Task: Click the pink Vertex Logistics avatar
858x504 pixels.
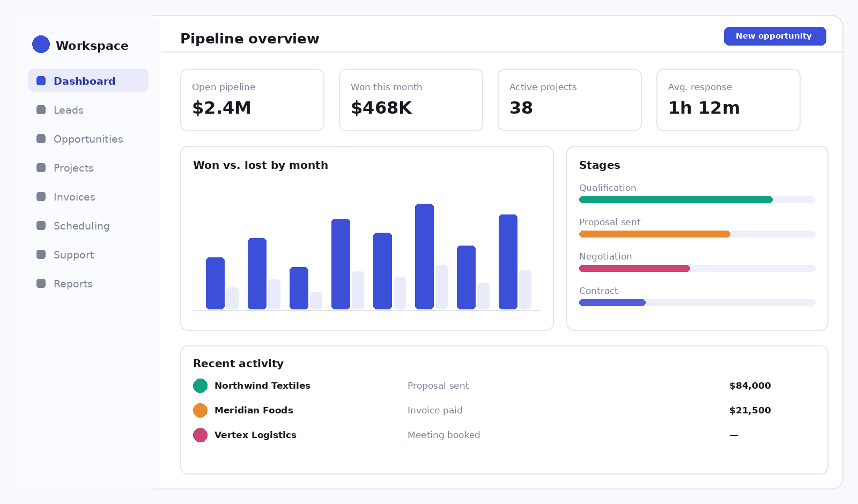Action: pos(200,435)
